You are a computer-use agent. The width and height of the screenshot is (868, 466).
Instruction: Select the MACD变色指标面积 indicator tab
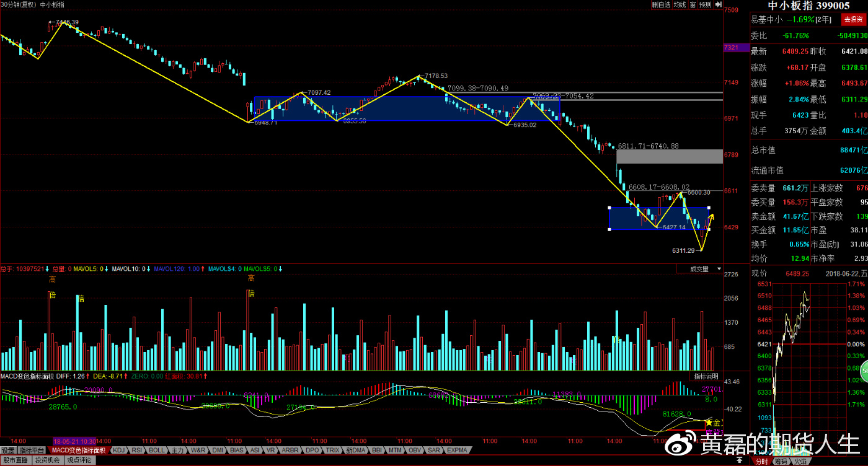(78, 450)
